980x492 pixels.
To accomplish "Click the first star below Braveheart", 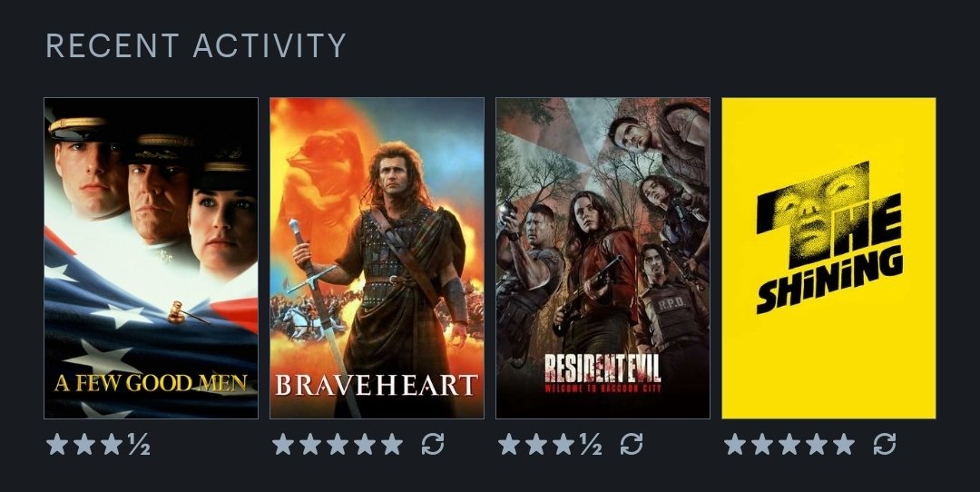I will 283,445.
